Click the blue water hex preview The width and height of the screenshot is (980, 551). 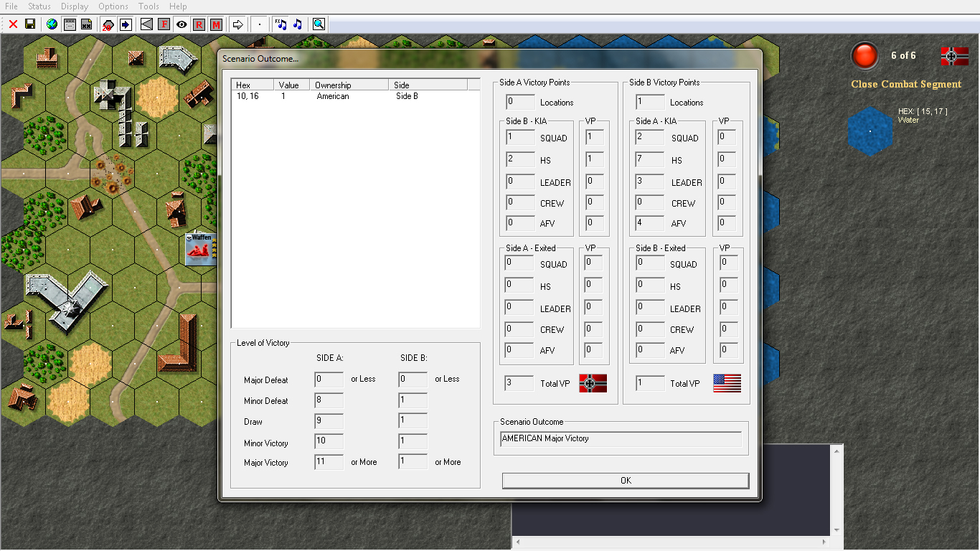click(870, 131)
